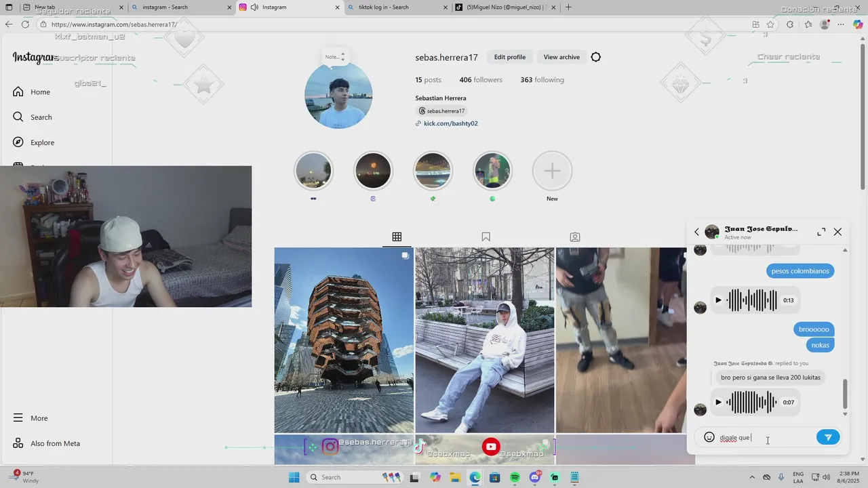Add the page to favorites
The image size is (868, 488).
point(770,24)
